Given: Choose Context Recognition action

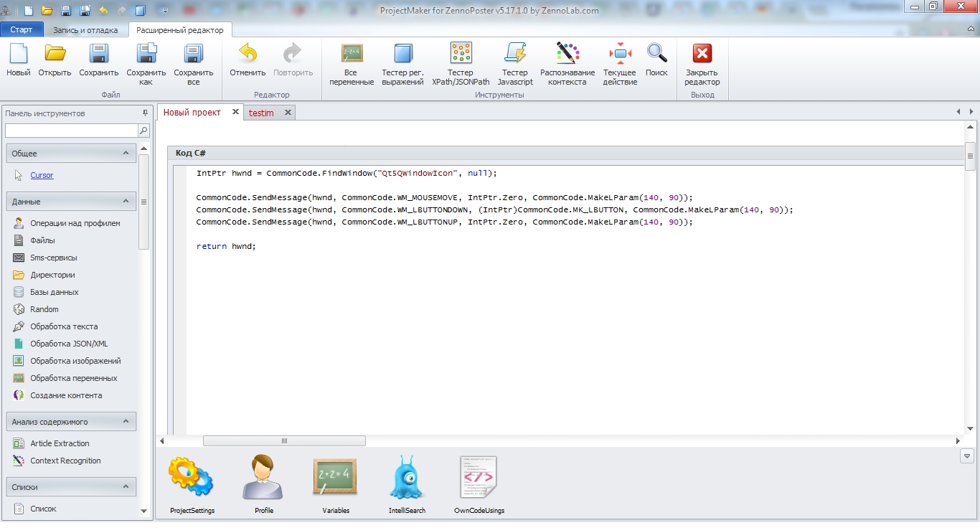Looking at the screenshot, I should (x=65, y=461).
